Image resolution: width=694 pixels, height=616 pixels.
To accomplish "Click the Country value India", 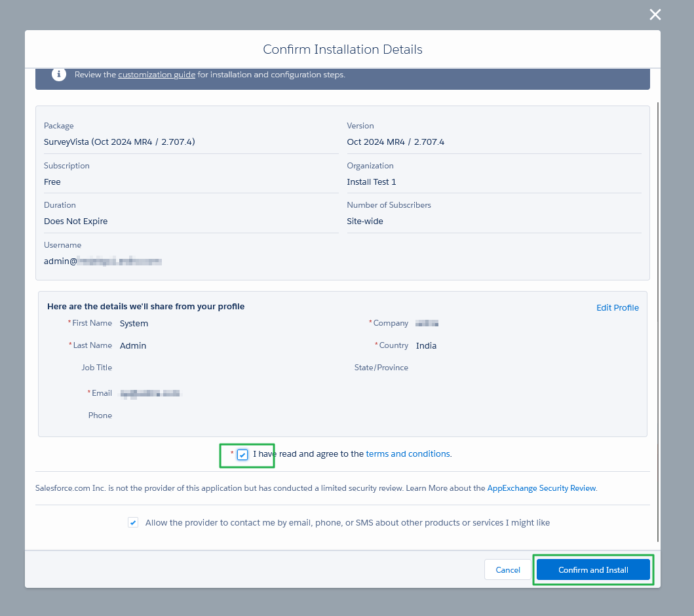I will 426,345.
